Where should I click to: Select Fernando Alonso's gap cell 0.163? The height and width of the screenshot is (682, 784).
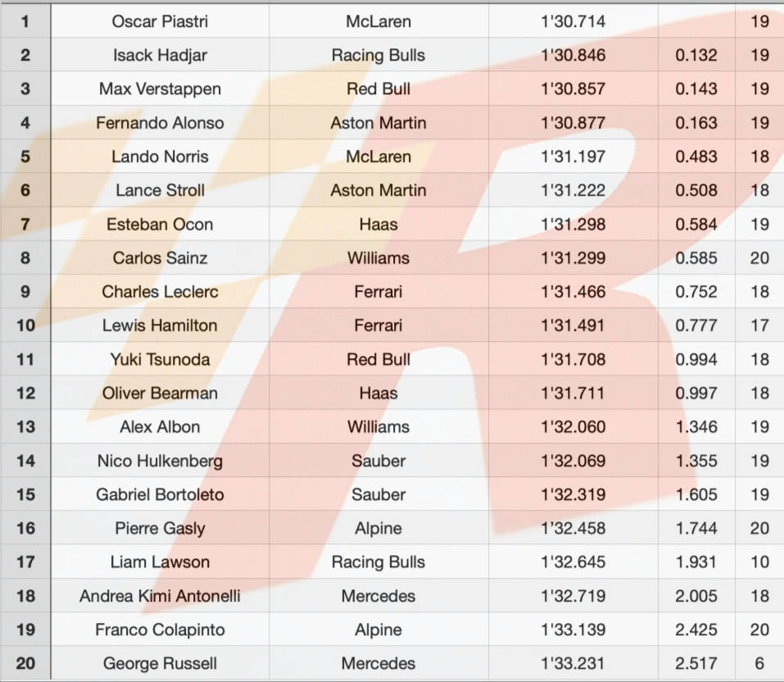coord(696,123)
